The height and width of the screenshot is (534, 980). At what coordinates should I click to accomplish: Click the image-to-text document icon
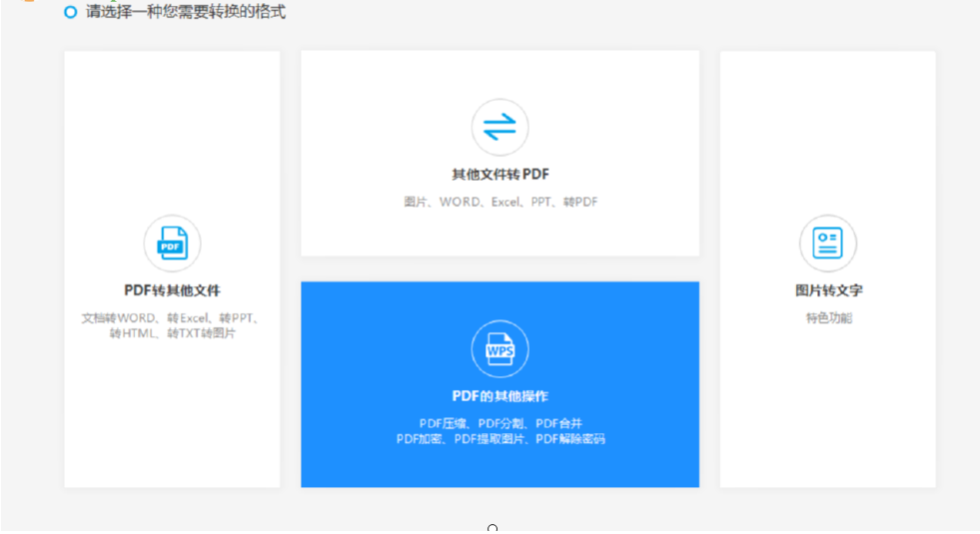click(x=827, y=244)
